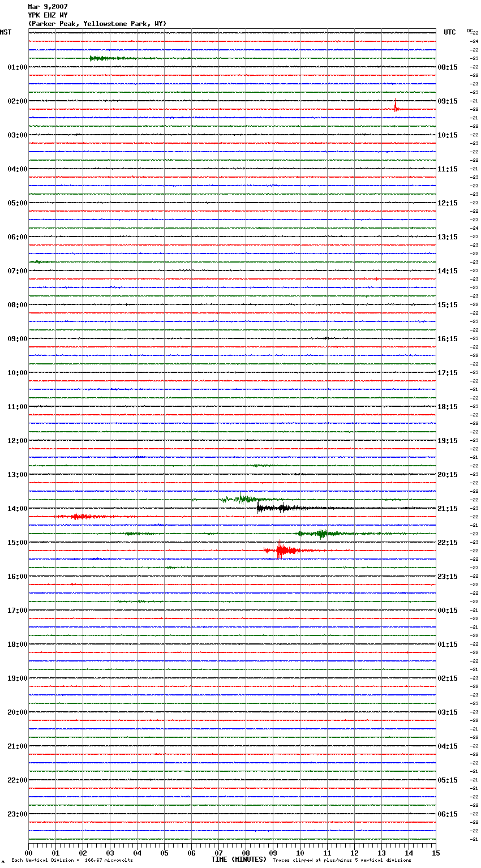The height and width of the screenshot is (868, 481).
Task: Click the "04:00" MST time label
Action: coord(17,169)
